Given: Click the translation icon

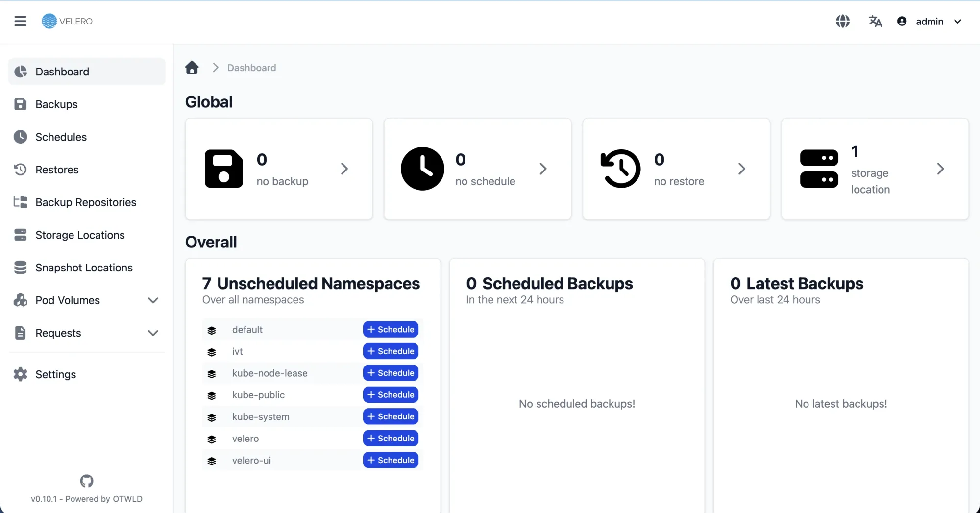Looking at the screenshot, I should (x=876, y=21).
